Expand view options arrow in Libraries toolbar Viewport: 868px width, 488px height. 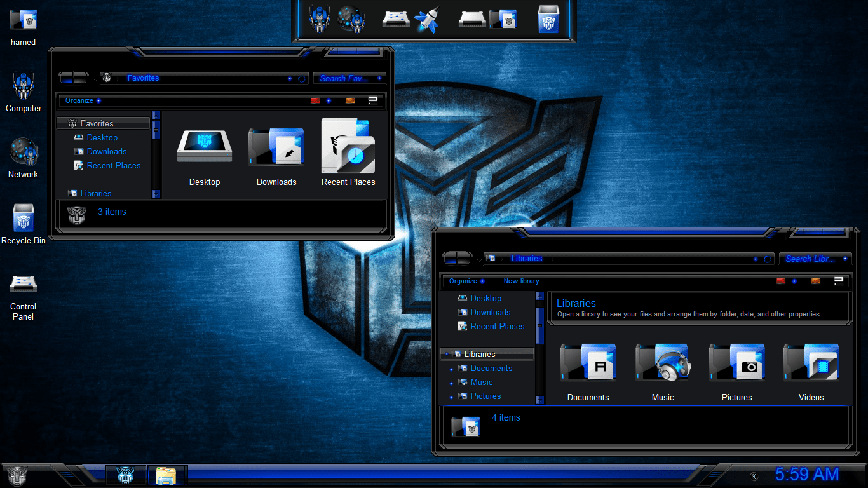794,281
